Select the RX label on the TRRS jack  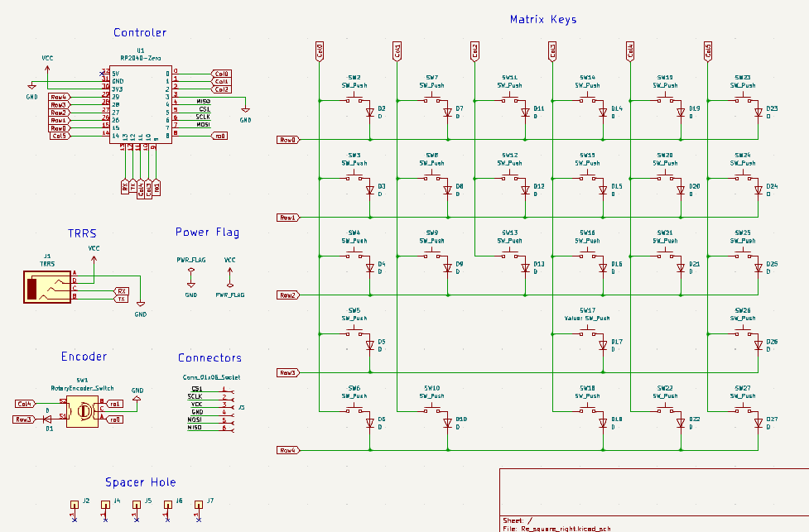(121, 291)
